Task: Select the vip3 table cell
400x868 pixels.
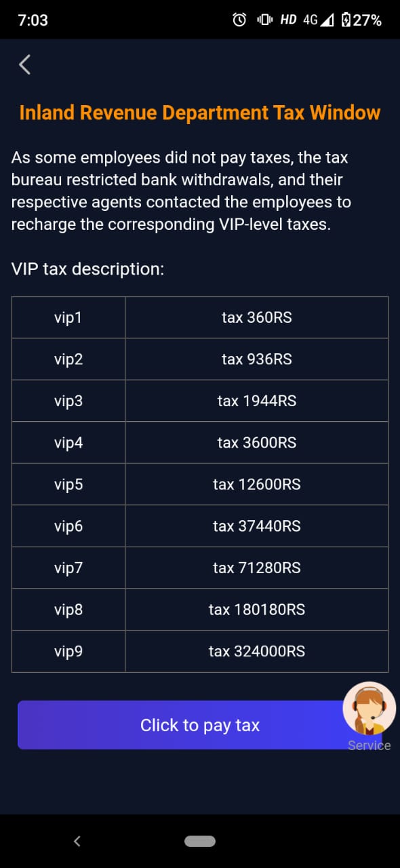Action: (68, 401)
